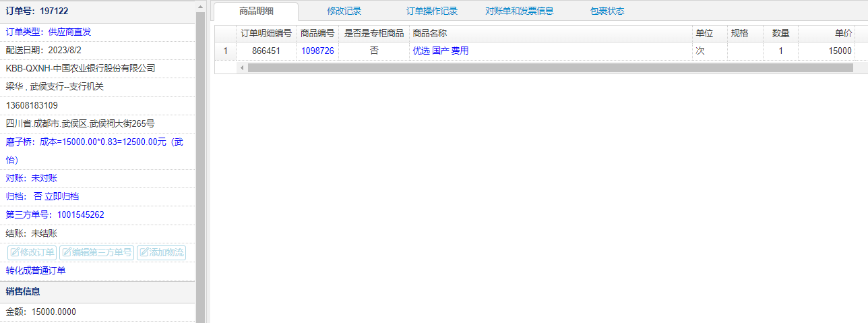Click the 订单明细编号 column header
This screenshot has width=868, height=323.
click(x=266, y=33)
